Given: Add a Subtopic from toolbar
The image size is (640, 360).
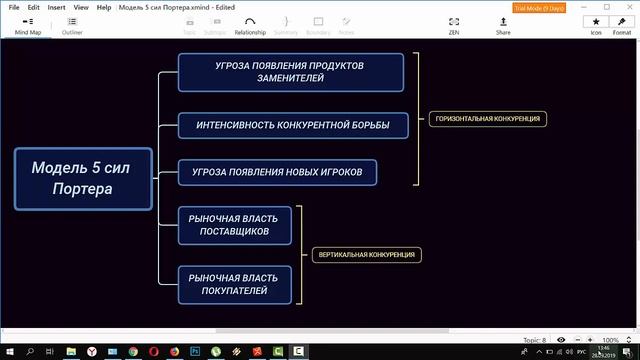Looking at the screenshot, I should pyautogui.click(x=215, y=26).
